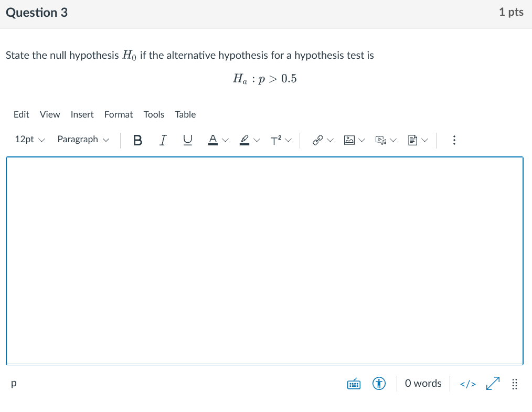Open the Table menu

185,114
